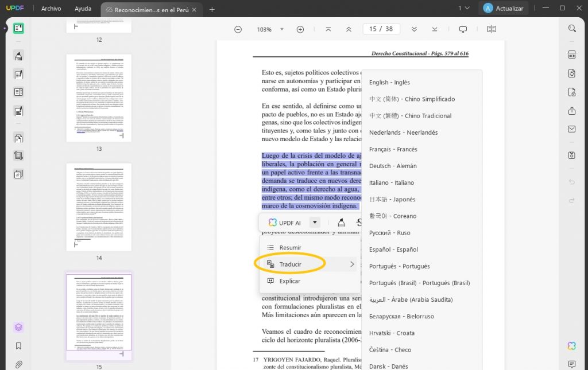Open the Organize Pages tool

pyautogui.click(x=18, y=138)
